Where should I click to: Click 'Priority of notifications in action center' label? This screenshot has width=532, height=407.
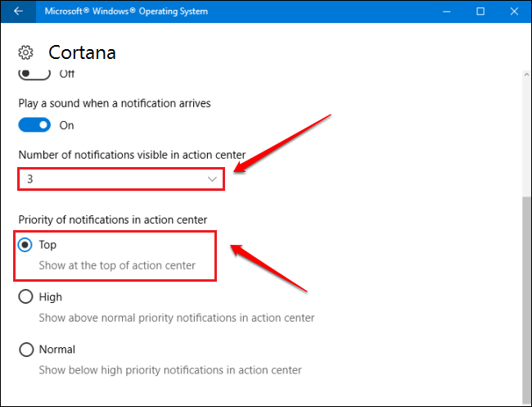click(113, 219)
